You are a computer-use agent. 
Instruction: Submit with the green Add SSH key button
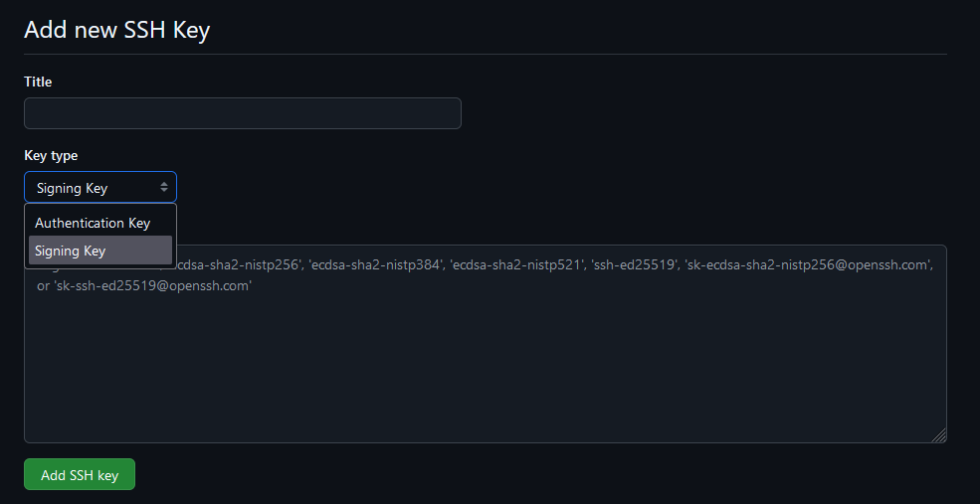pos(80,475)
